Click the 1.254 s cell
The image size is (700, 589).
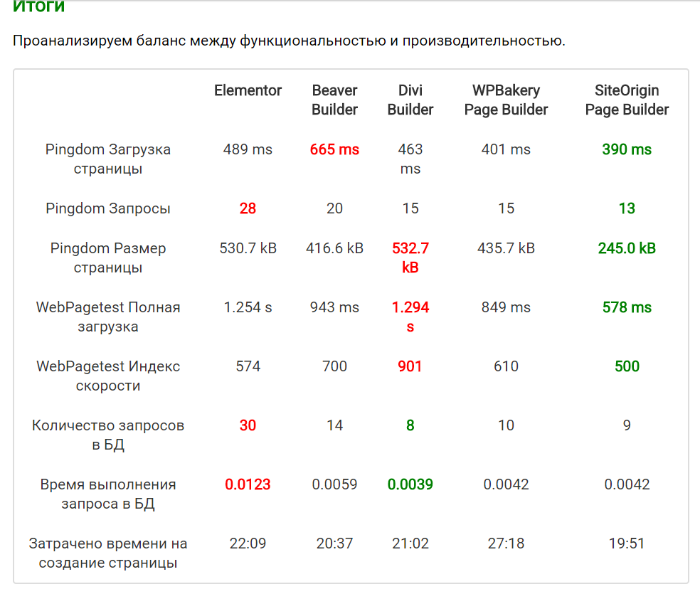[248, 307]
